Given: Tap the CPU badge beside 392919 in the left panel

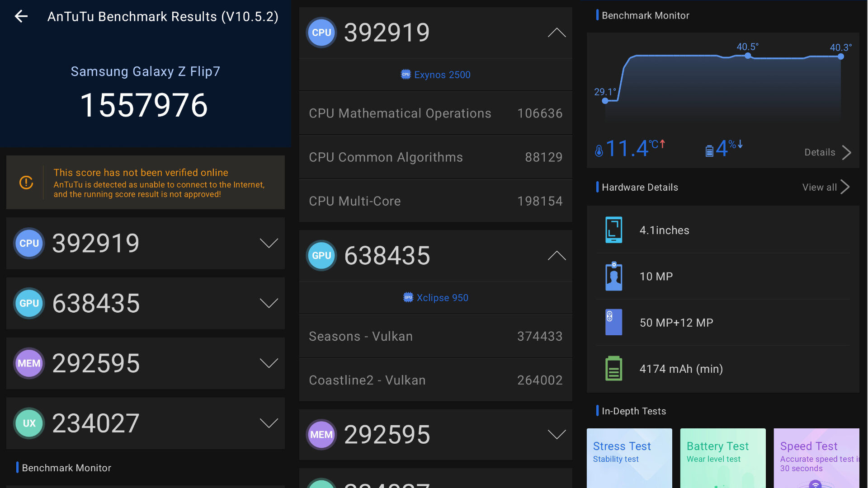Looking at the screenshot, I should click(x=29, y=243).
